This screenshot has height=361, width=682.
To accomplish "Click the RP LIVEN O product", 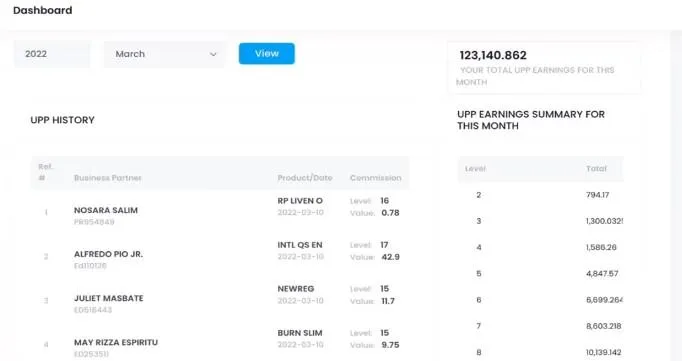I will [300, 201].
